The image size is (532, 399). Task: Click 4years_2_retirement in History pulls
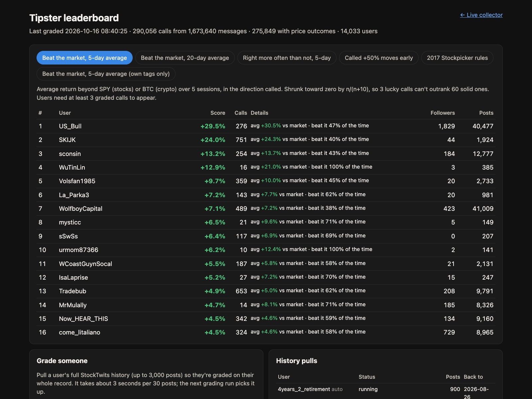tap(304, 389)
